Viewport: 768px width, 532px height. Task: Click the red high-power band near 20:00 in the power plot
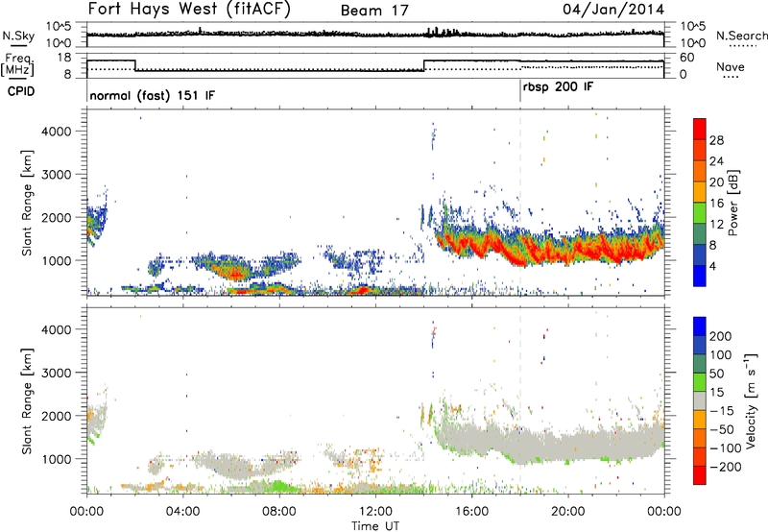tap(568, 254)
